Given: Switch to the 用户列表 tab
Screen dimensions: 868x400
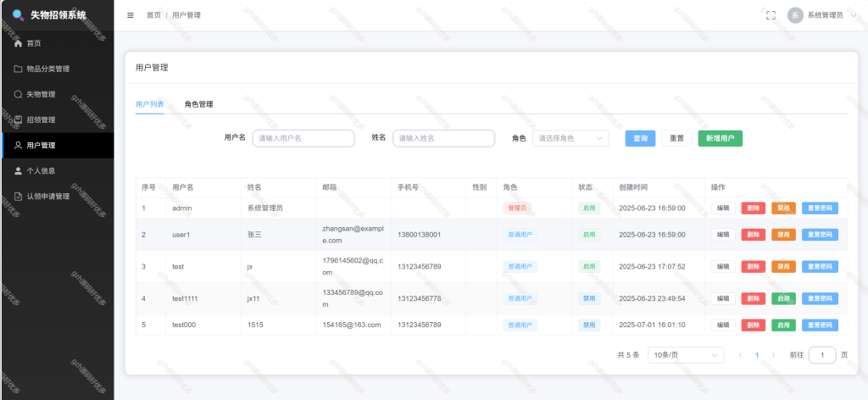Looking at the screenshot, I should click(x=149, y=104).
